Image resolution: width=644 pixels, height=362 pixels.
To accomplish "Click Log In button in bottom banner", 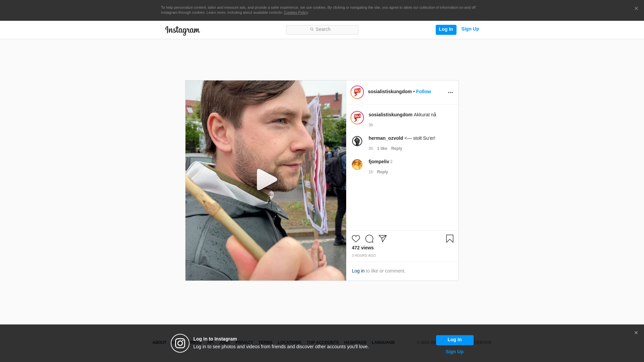I will (454, 340).
